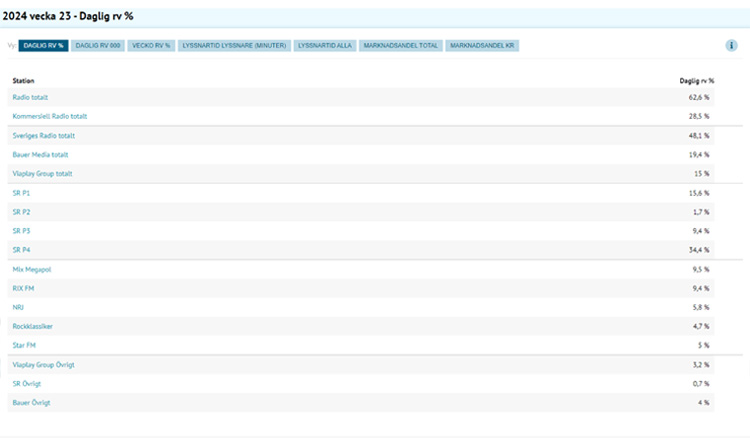The height and width of the screenshot is (438, 750).
Task: Open the Rockklassiker station link
Action: click(32, 326)
